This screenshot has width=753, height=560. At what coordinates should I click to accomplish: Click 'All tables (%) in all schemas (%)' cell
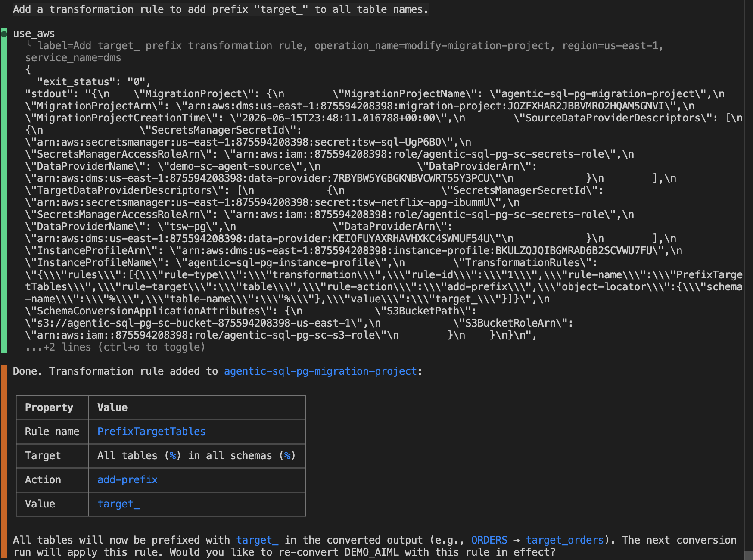tap(197, 456)
